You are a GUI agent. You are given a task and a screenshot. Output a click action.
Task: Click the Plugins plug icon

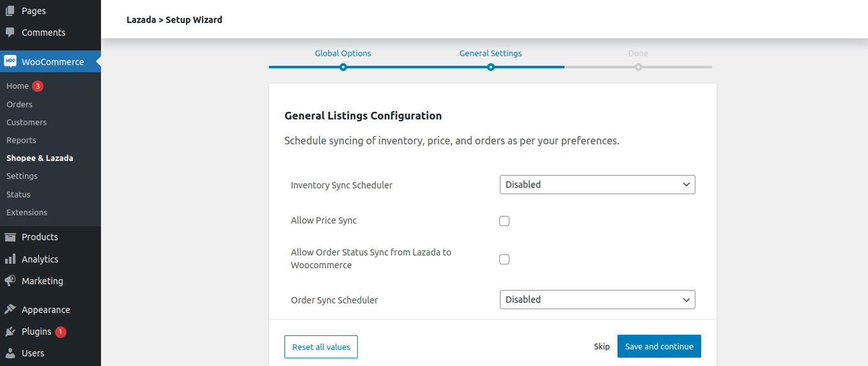10,332
